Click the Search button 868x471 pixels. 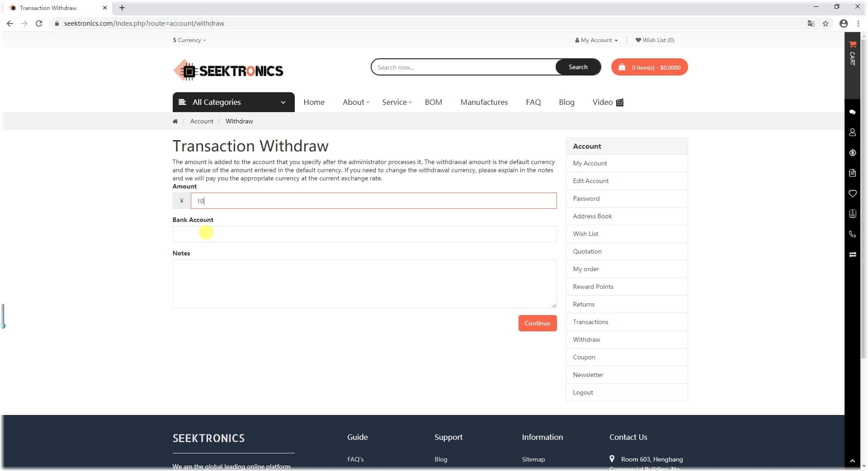[578, 67]
